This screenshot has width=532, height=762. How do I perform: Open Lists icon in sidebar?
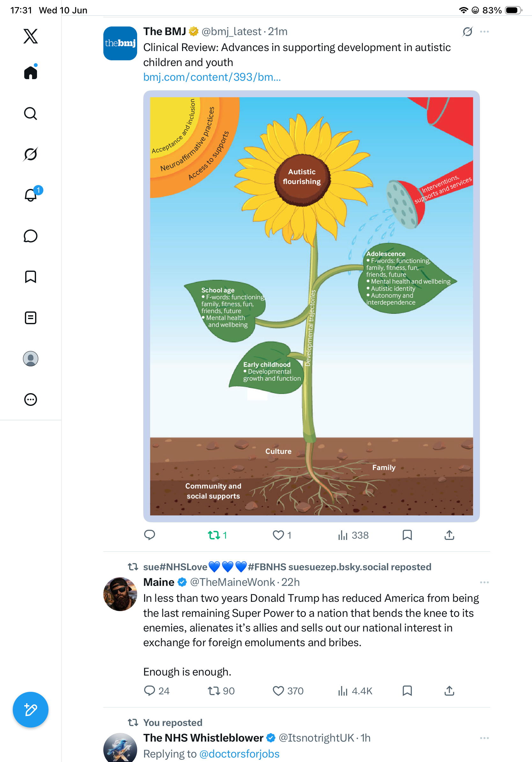[x=31, y=317]
